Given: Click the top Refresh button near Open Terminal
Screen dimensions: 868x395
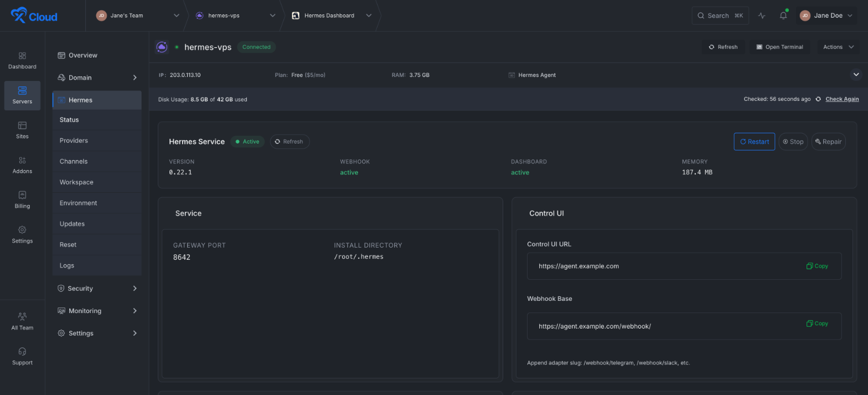Looking at the screenshot, I should click(723, 47).
